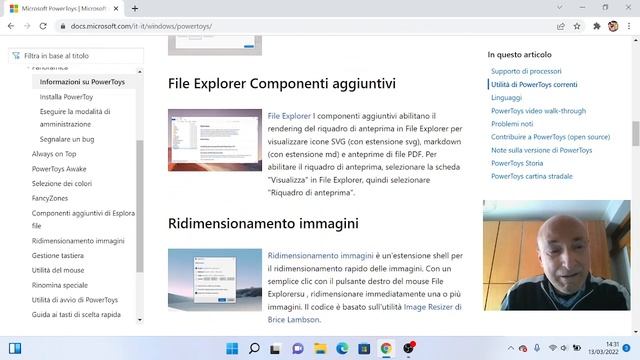Viewport: 640px width, 360px height.
Task: Jump to PowerToys Storia section
Action: [517, 163]
